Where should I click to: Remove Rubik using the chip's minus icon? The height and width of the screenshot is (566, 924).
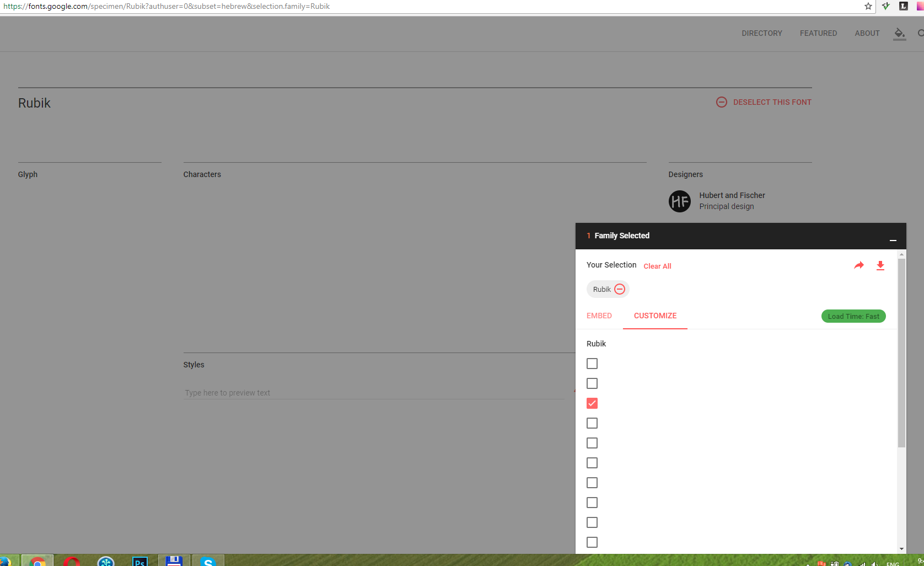(620, 289)
